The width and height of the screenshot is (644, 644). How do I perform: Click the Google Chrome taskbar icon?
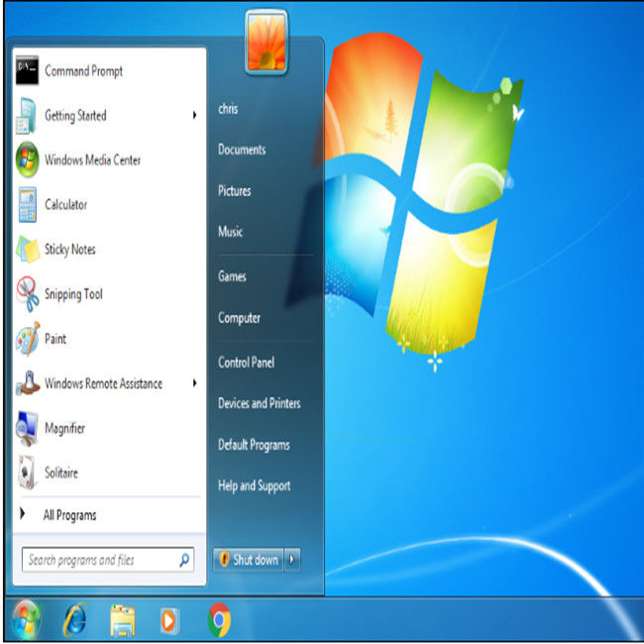click(x=219, y=620)
